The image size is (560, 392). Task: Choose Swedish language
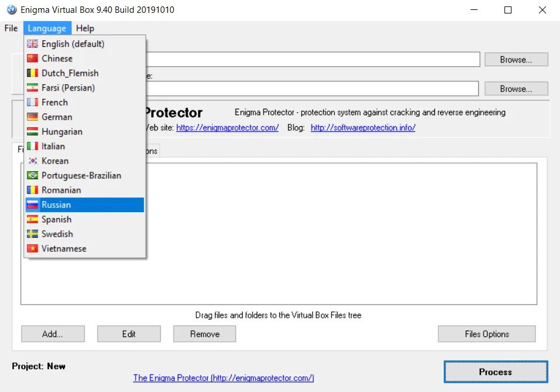tap(85, 234)
